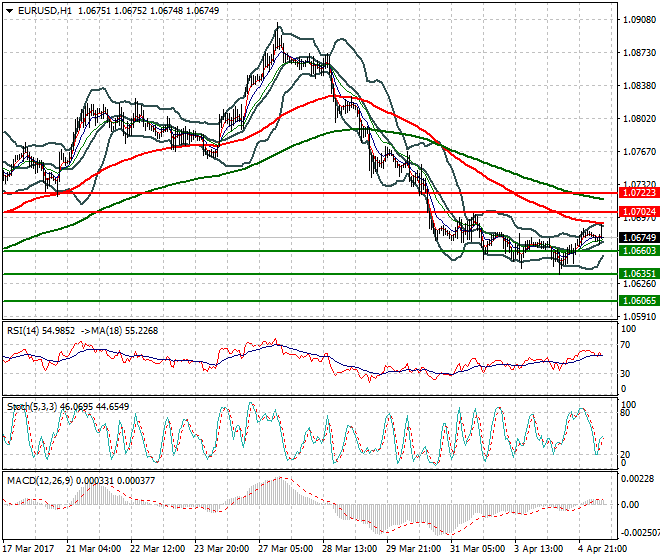
Task: Click the dropdown triangle beside EURUSD,H1
Action: point(9,11)
